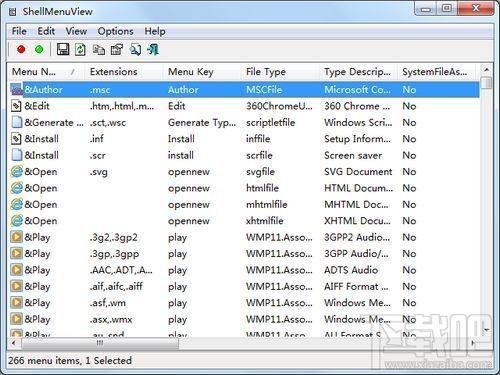The width and height of the screenshot is (500, 375).
Task: Click the vertical scrollbar up arrow
Action: pos(486,70)
